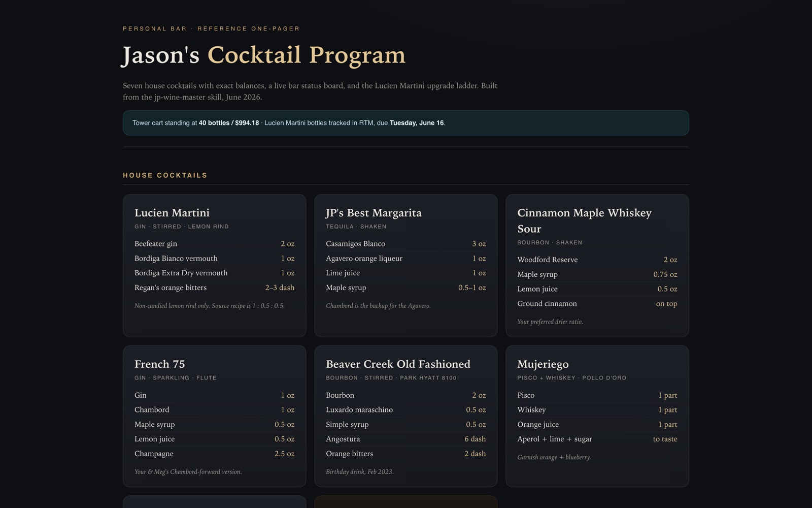The width and height of the screenshot is (812, 508).
Task: Click the 0.5–1 oz maple syrup amount
Action: point(472,288)
